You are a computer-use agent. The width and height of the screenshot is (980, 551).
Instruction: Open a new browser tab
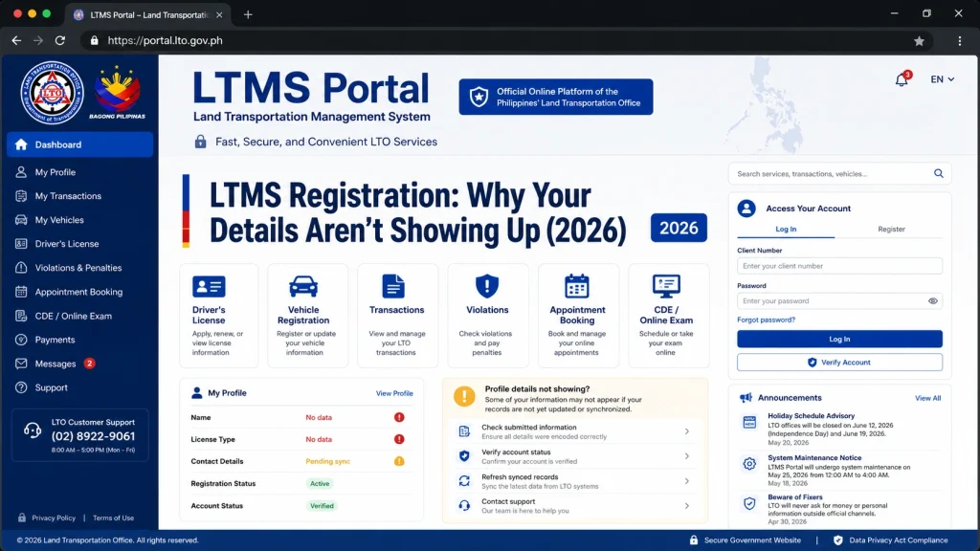pos(248,14)
